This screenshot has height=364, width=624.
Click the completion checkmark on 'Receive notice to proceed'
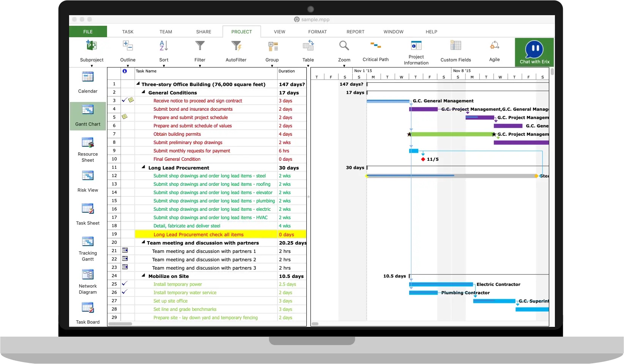tap(124, 100)
